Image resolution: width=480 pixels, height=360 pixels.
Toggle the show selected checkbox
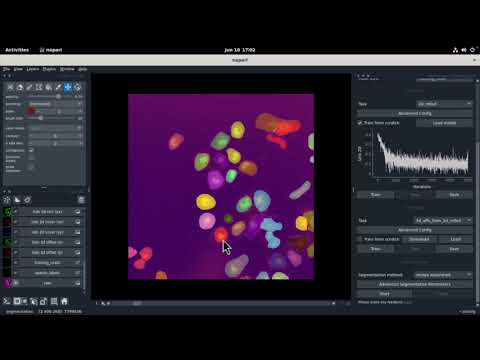[x=31, y=167]
